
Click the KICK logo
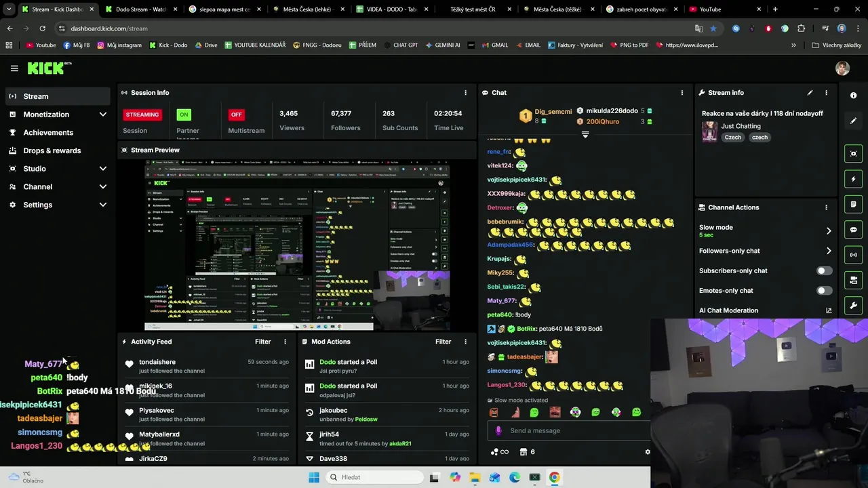click(x=49, y=68)
